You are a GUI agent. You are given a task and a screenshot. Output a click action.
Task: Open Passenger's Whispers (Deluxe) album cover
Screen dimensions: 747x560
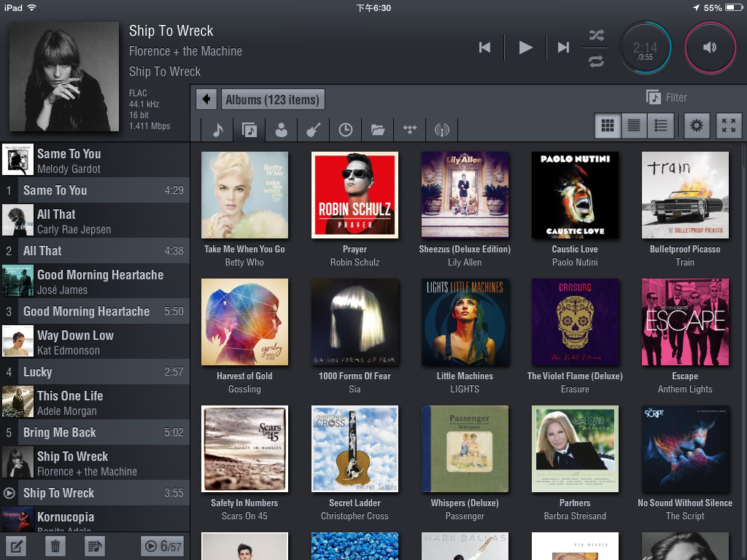pos(465,448)
